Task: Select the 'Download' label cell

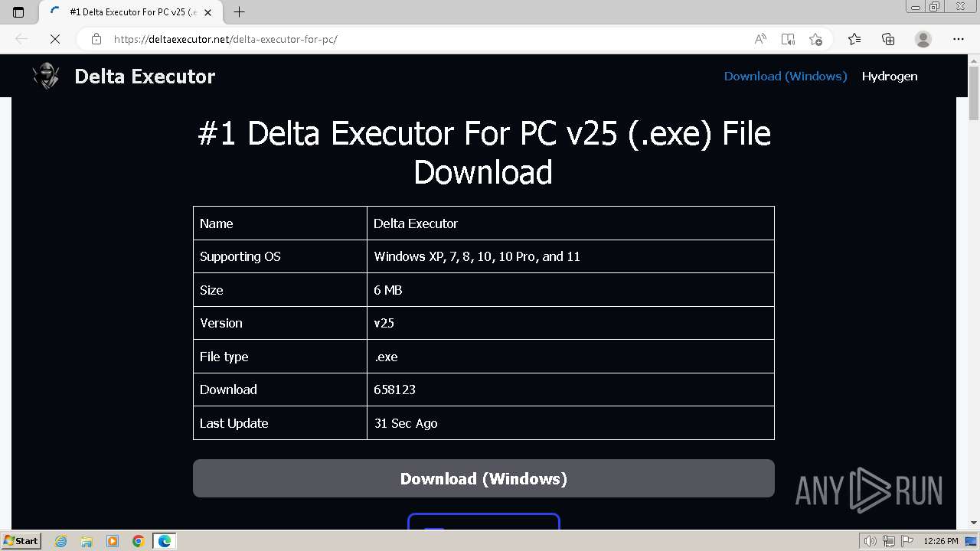Action: click(x=280, y=390)
